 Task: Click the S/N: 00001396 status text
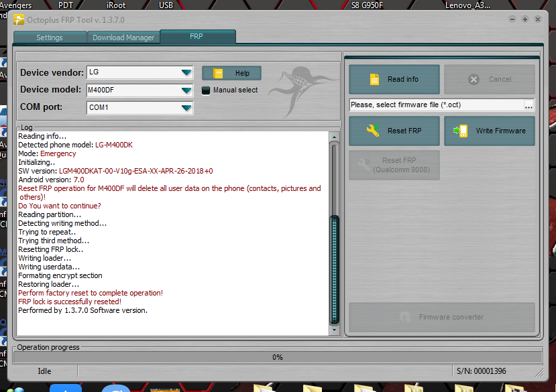pos(481,371)
